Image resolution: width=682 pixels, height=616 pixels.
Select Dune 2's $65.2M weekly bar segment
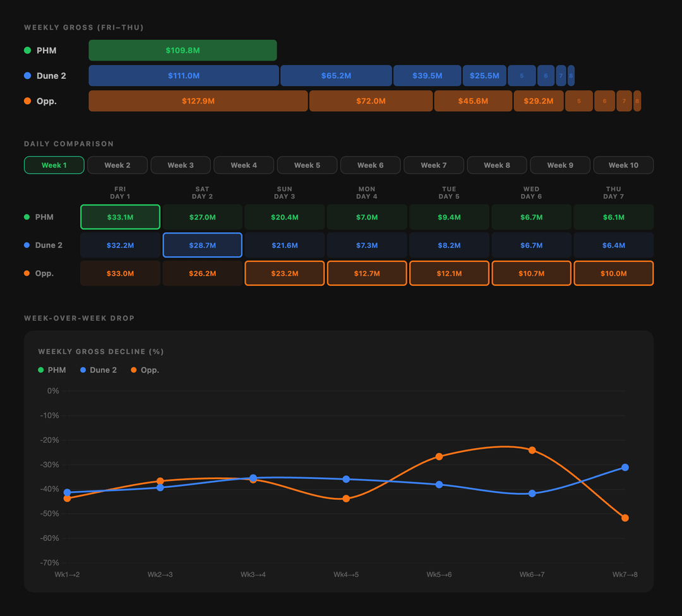[x=336, y=76]
